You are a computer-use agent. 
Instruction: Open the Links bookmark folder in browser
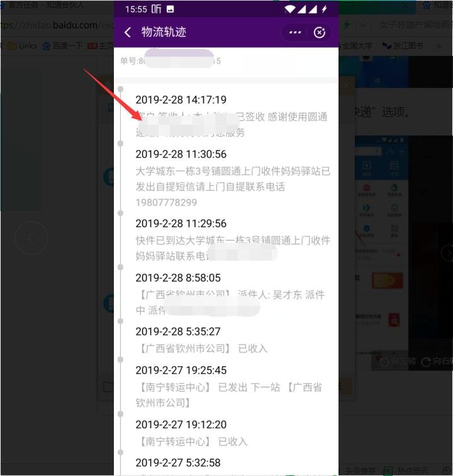[22, 46]
